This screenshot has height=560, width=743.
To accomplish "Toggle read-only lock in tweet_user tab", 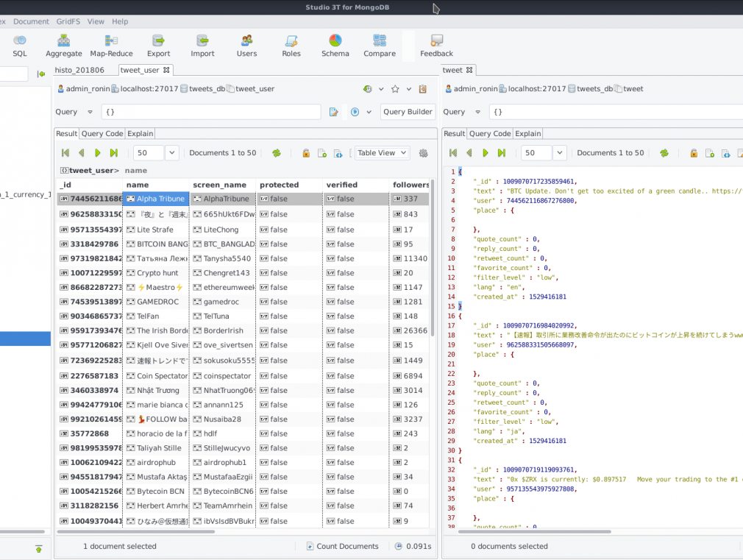I will (x=306, y=152).
